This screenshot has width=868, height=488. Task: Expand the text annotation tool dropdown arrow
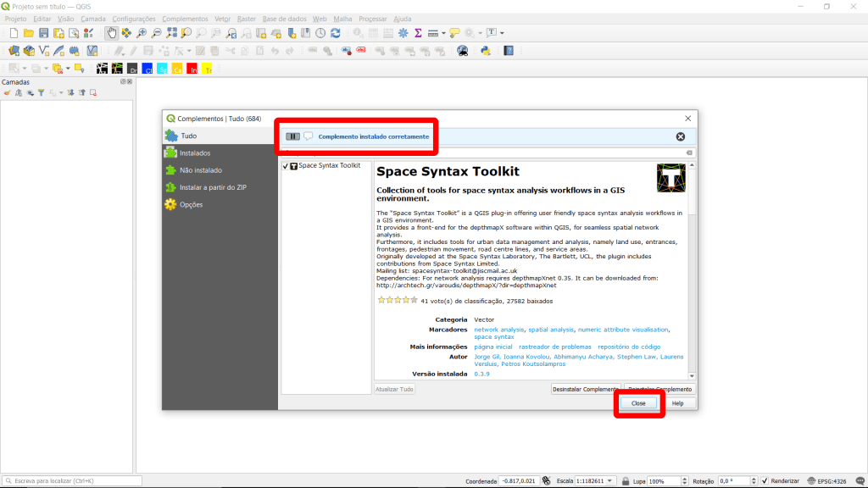[503, 33]
